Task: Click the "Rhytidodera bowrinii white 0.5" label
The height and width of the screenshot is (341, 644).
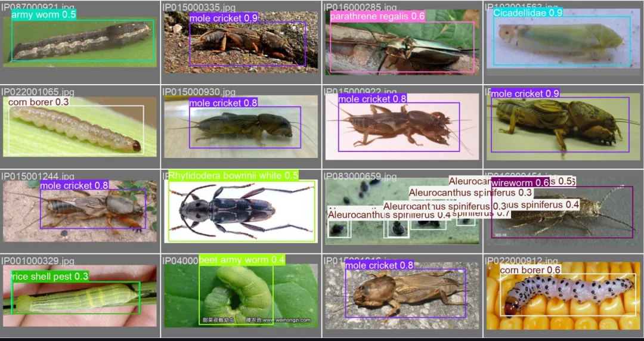Action: 233,176
